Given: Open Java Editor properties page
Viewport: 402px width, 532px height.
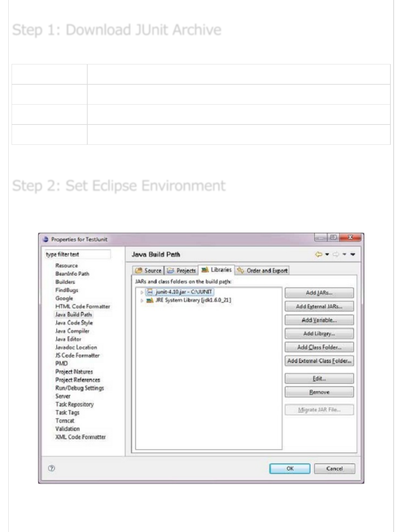Looking at the screenshot, I should tap(68, 339).
